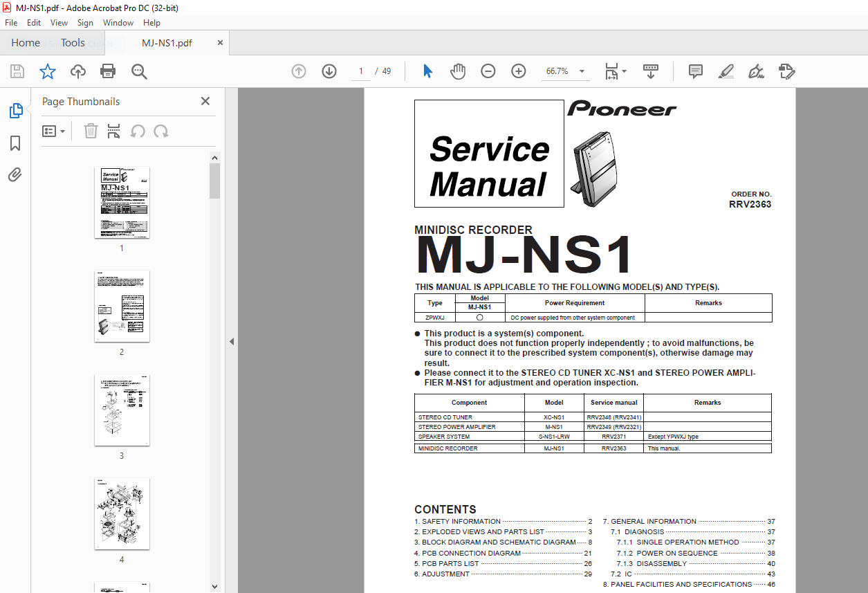Select the arrow Selection tool
This screenshot has width=868, height=593.
point(427,71)
